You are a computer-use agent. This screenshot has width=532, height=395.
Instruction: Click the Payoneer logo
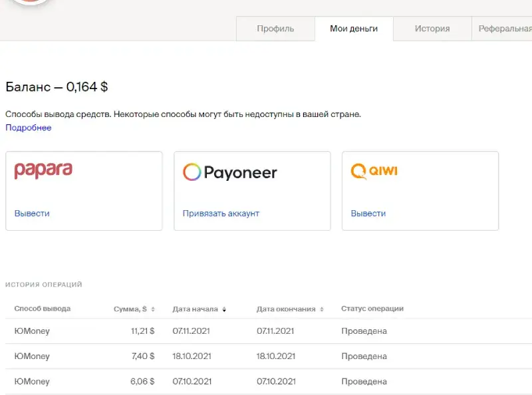click(x=230, y=172)
